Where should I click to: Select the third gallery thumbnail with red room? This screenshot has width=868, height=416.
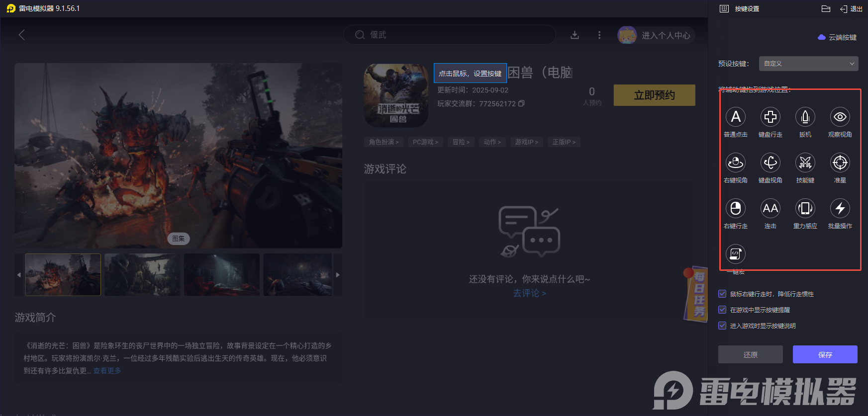pos(222,275)
